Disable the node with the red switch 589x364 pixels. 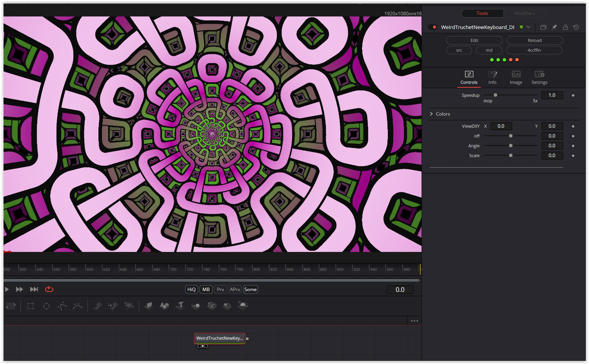tap(433, 27)
